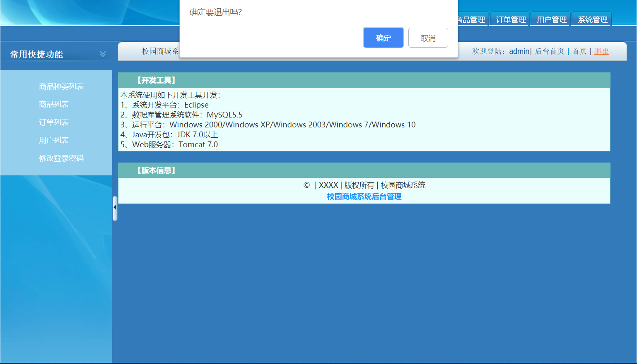Click the 退出 logout link
Viewport: 637px width, 364px height.
[601, 51]
